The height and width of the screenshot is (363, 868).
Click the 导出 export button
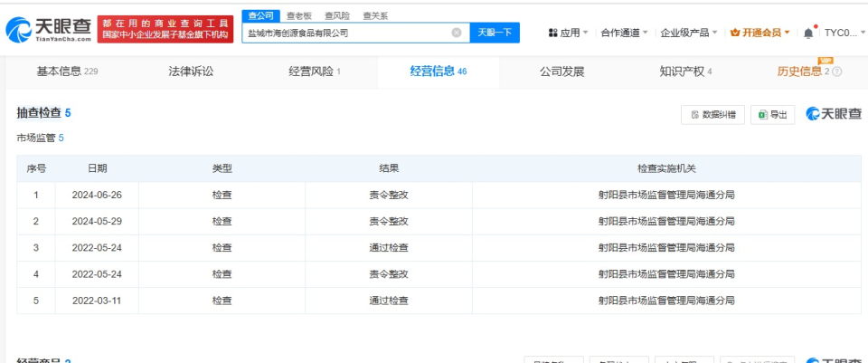(x=773, y=114)
